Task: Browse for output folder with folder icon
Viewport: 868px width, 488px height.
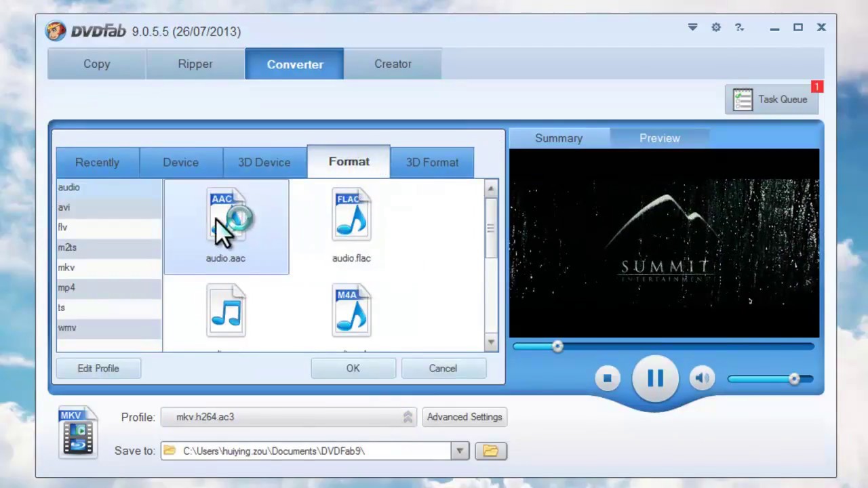Action: click(491, 451)
